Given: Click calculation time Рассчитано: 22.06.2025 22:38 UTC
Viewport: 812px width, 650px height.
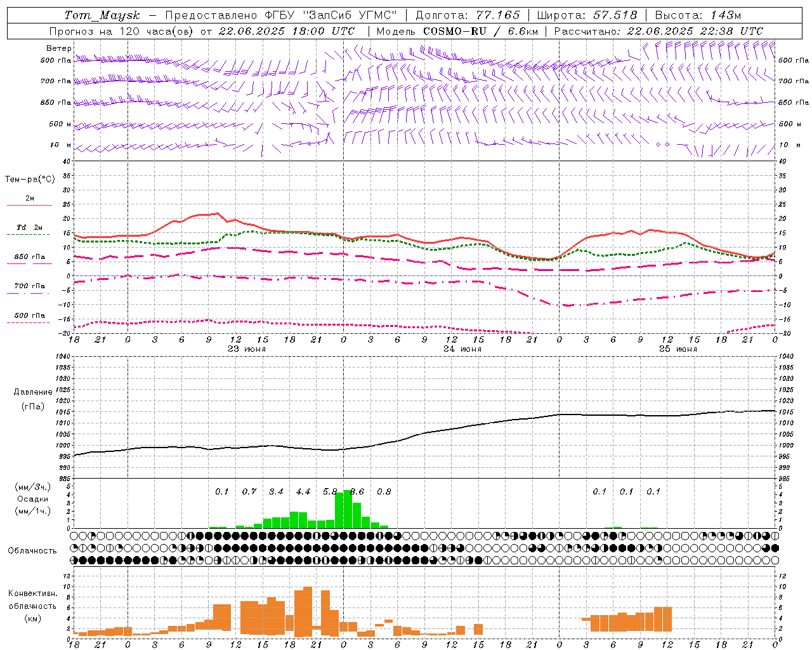Looking at the screenshot, I should coord(658,31).
